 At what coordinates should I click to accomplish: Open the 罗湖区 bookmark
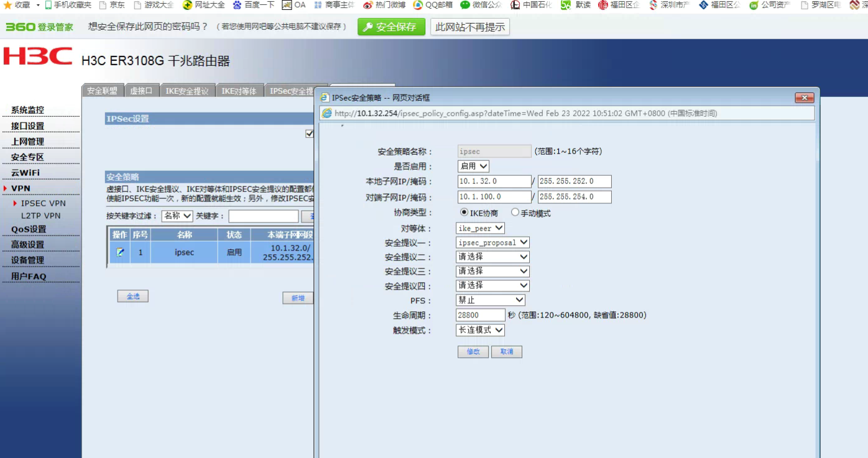tap(821, 5)
